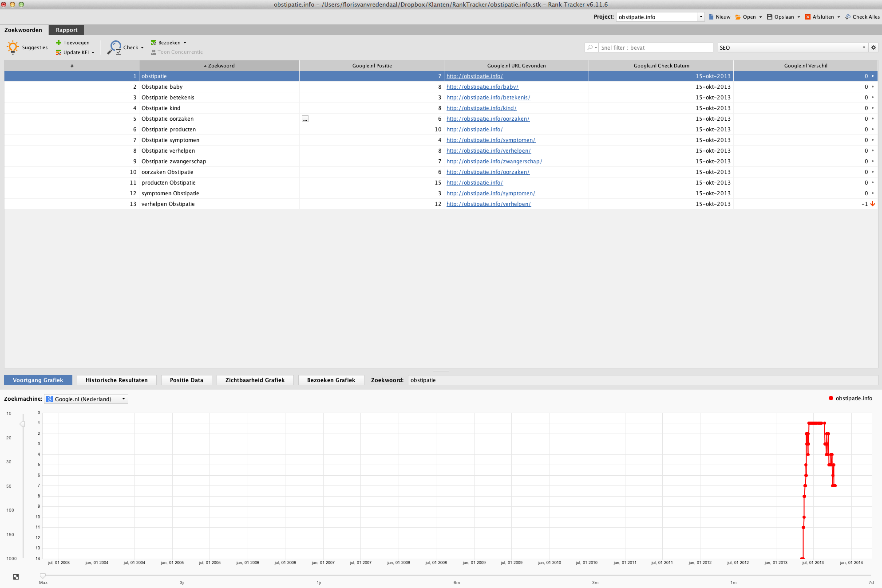Image resolution: width=882 pixels, height=588 pixels.
Task: Sort by Google.nl Positie column header
Action: click(x=372, y=66)
